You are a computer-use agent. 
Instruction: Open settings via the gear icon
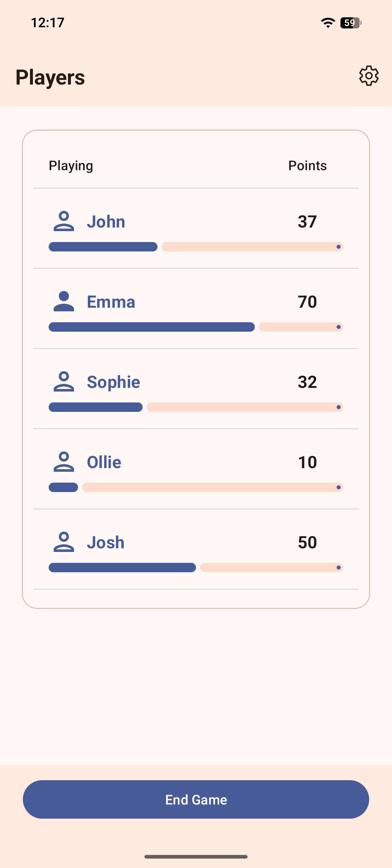click(x=369, y=76)
